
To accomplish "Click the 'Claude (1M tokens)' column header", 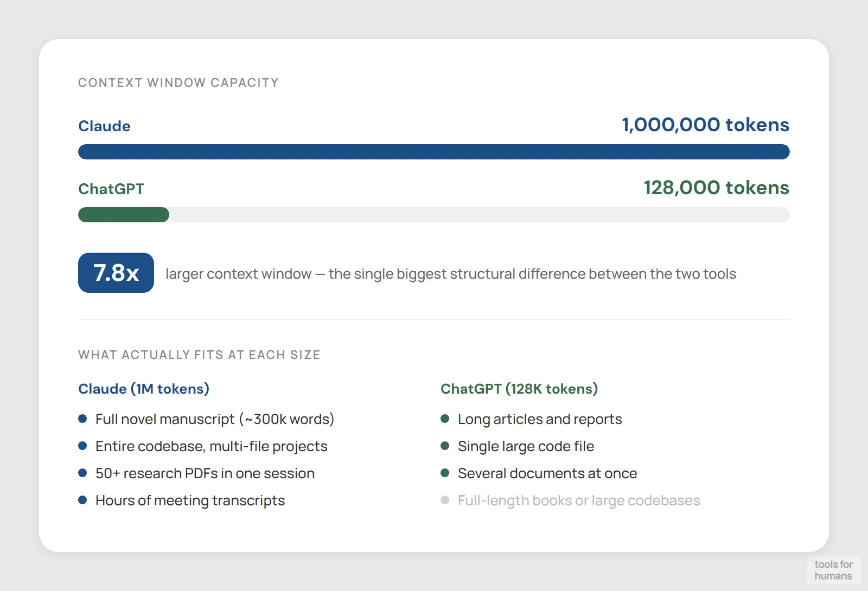I will point(144,388).
